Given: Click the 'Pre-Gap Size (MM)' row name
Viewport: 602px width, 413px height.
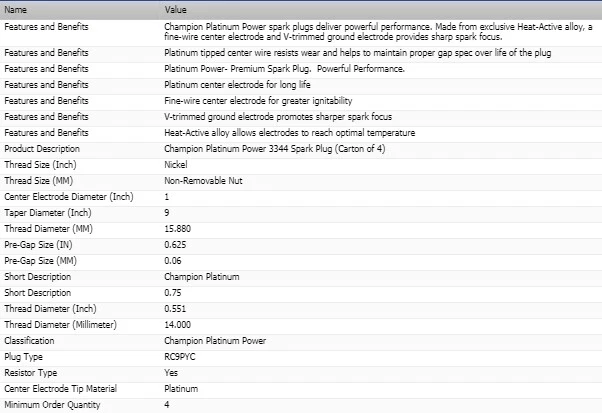Looking at the screenshot, I should pos(40,261).
